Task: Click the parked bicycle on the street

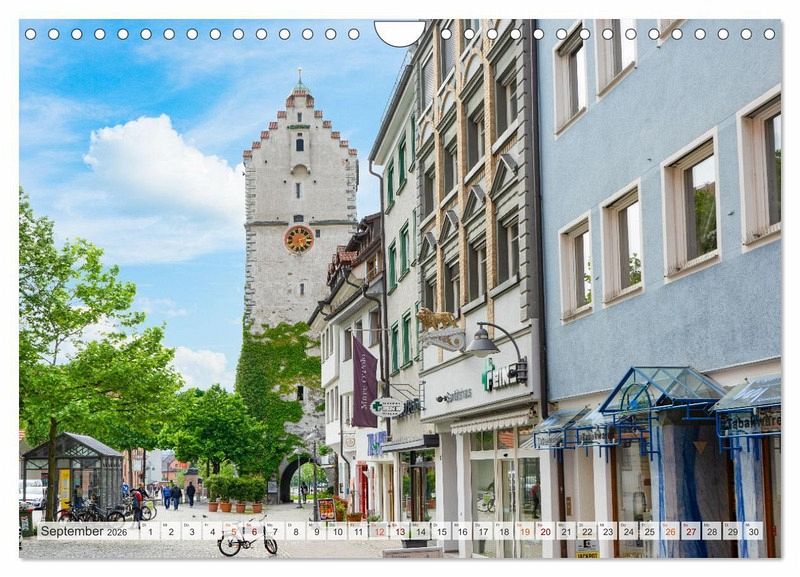Action: coord(247,544)
